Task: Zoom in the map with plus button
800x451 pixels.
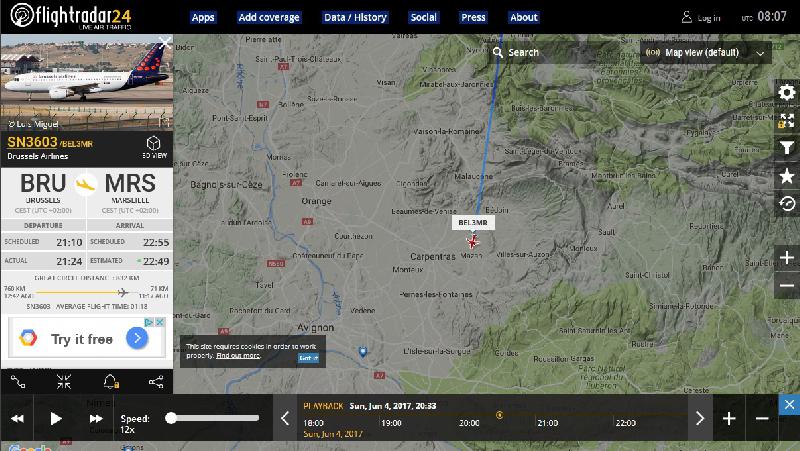Action: (x=787, y=258)
